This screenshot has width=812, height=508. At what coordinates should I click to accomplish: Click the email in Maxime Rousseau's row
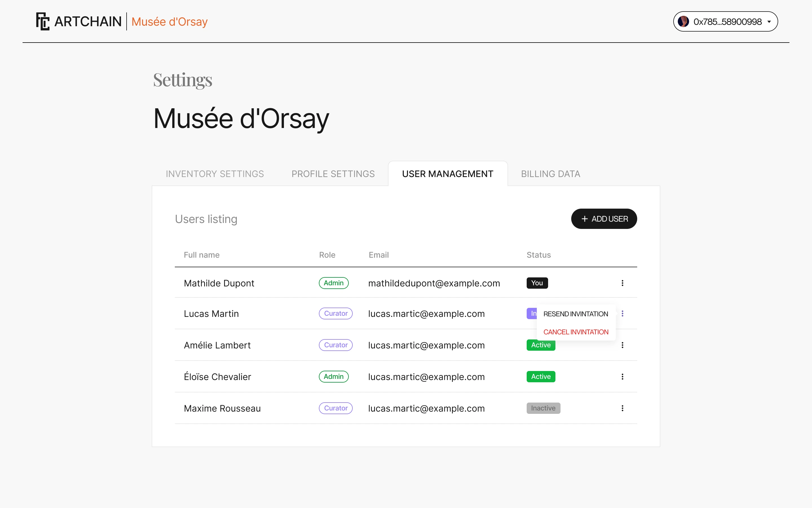pyautogui.click(x=426, y=408)
